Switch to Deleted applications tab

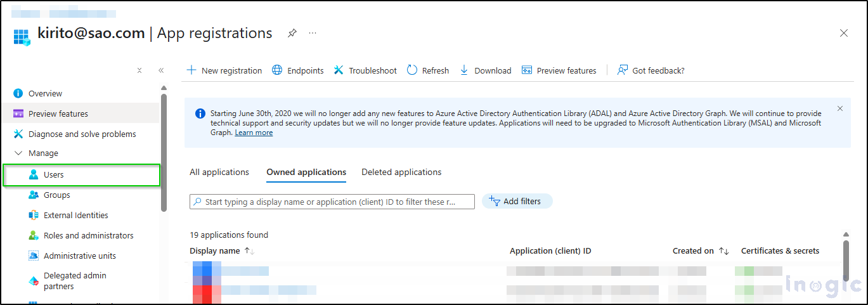pos(401,172)
